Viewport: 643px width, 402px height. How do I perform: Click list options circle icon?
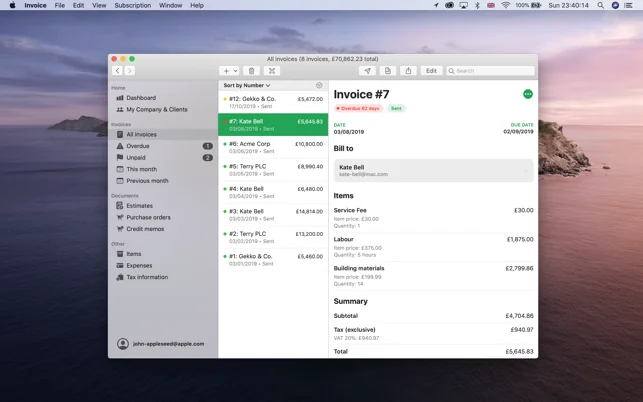pos(319,85)
